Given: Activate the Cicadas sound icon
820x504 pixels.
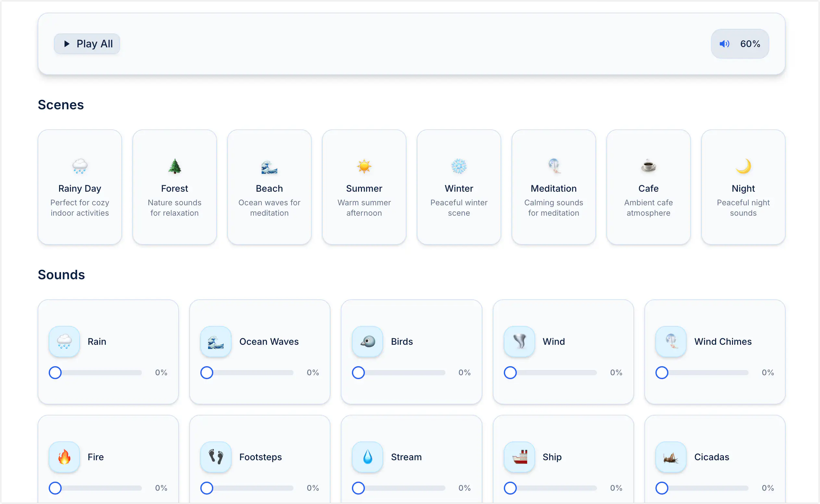Looking at the screenshot, I should (x=671, y=457).
